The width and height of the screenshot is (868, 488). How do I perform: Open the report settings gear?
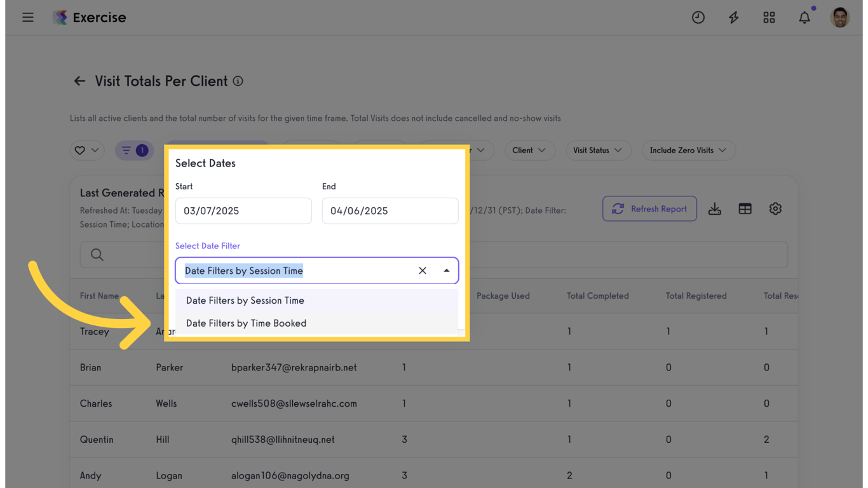click(775, 209)
